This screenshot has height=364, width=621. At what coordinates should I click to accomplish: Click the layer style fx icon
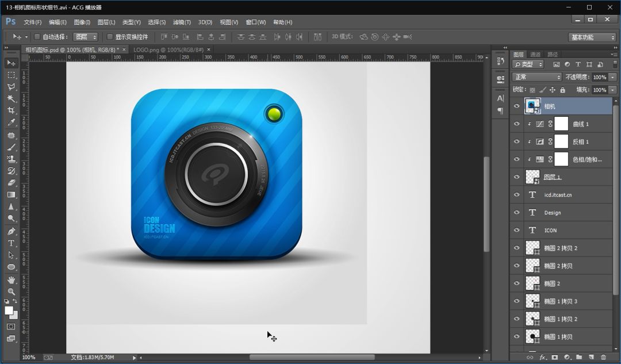point(542,357)
